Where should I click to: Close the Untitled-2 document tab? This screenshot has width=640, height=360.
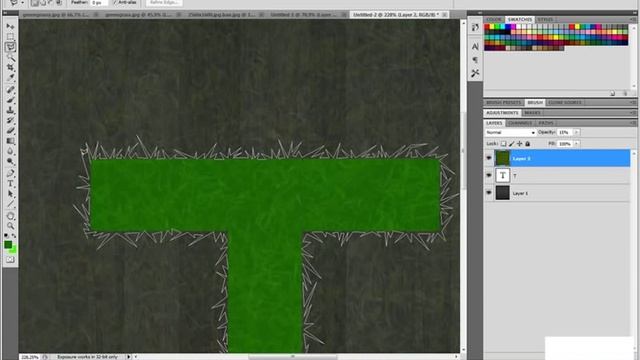click(x=444, y=15)
